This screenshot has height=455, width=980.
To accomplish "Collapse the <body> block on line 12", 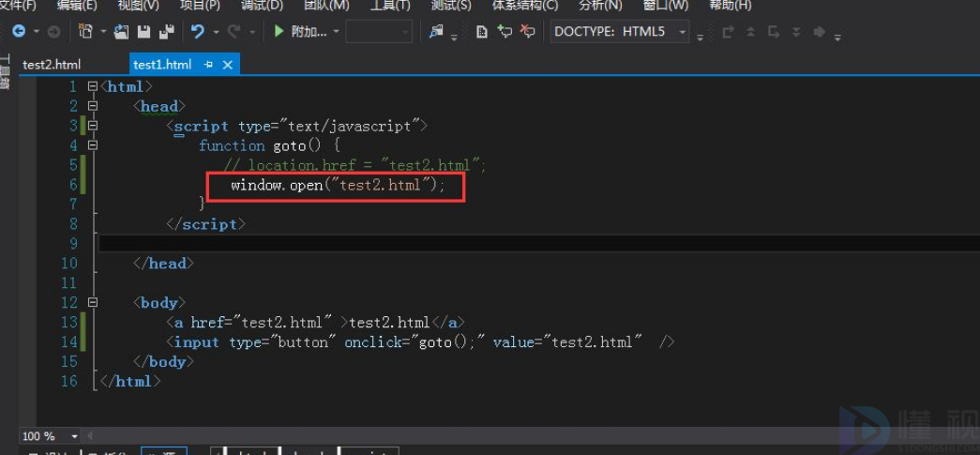I will tap(93, 302).
